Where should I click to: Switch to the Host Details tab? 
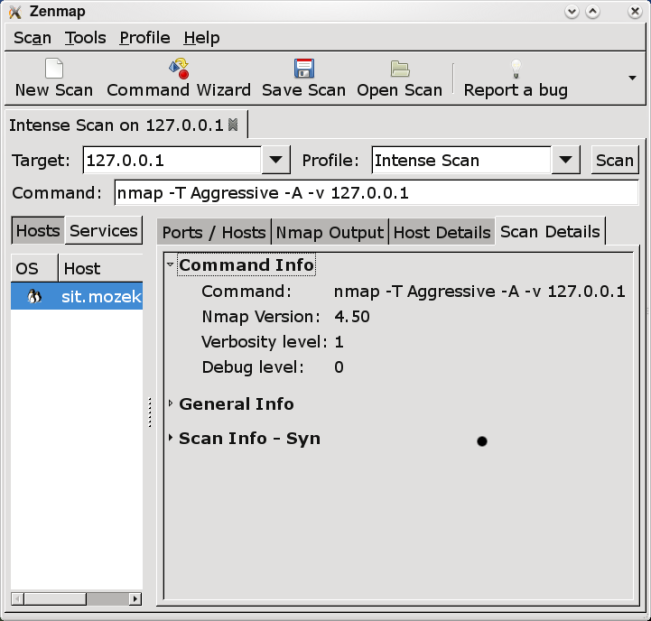click(x=442, y=232)
